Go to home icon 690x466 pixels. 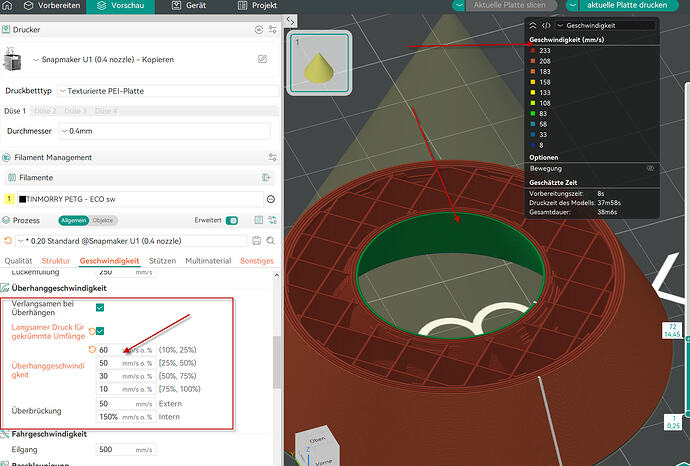coord(7,5)
